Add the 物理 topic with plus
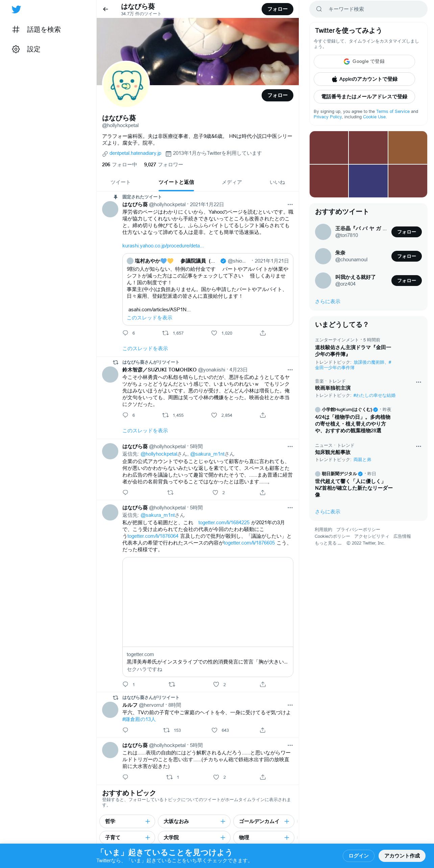Image resolution: width=434 pixels, height=868 pixels. point(287,838)
